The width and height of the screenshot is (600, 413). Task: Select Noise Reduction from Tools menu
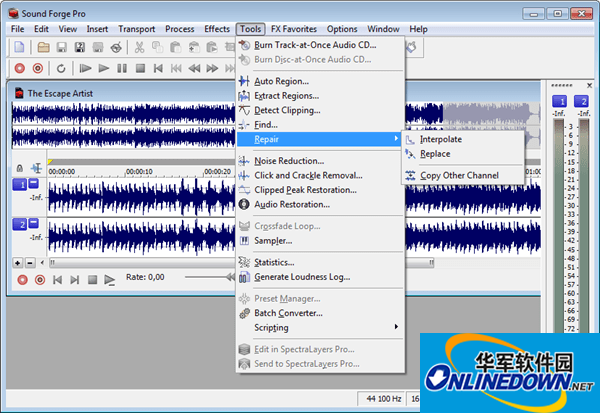(289, 160)
